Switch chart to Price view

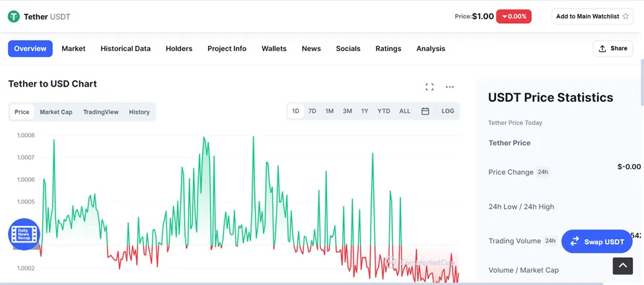click(x=22, y=112)
